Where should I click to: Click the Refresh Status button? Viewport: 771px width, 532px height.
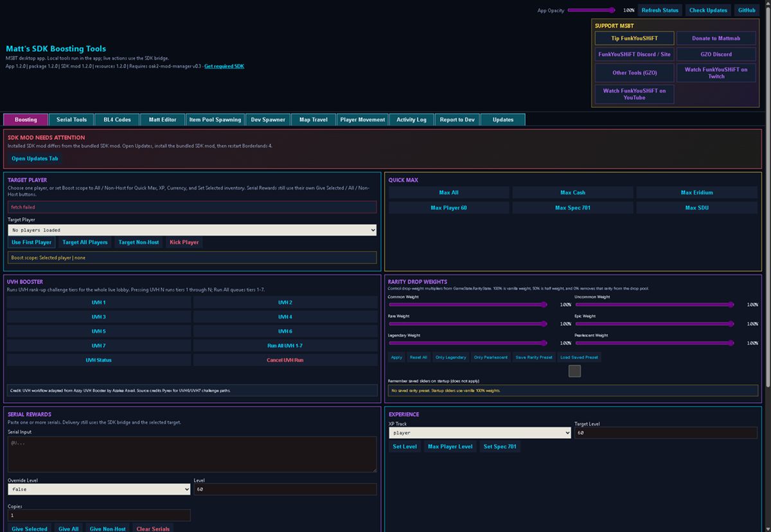(x=660, y=10)
